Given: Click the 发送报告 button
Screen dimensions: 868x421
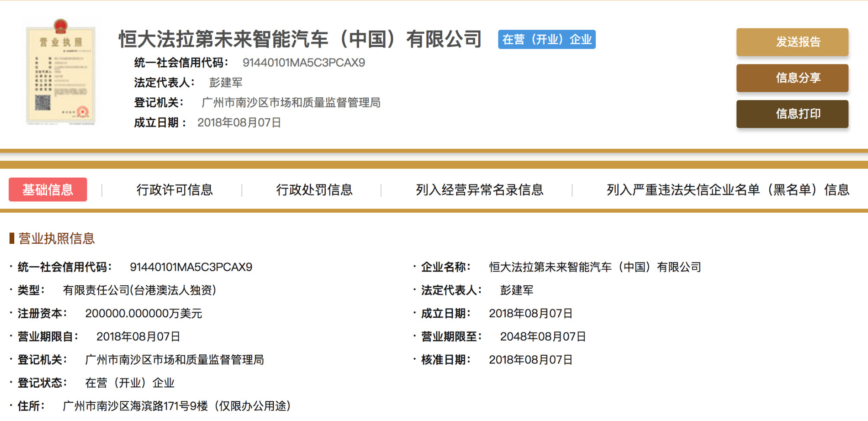Looking at the screenshot, I should 792,42.
